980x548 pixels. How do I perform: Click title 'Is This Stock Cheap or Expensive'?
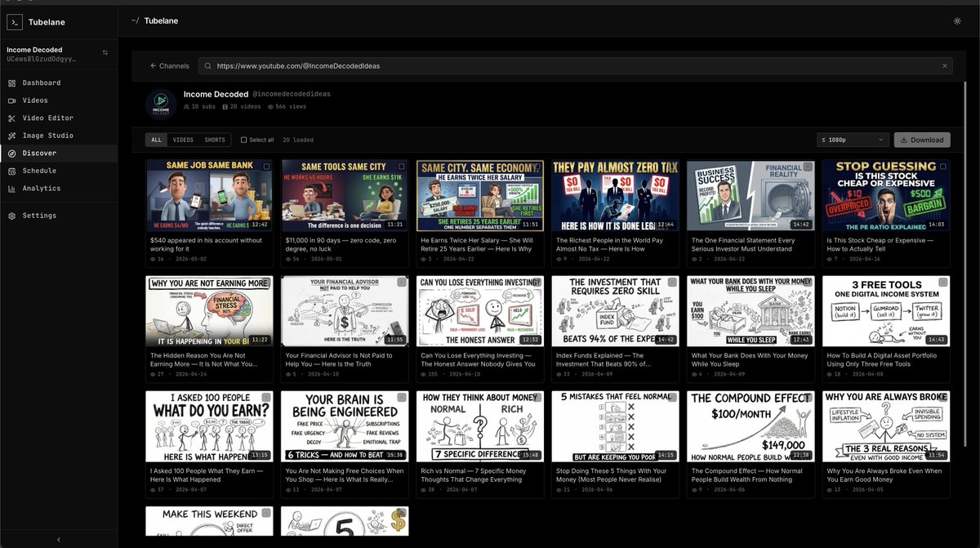[x=882, y=244]
